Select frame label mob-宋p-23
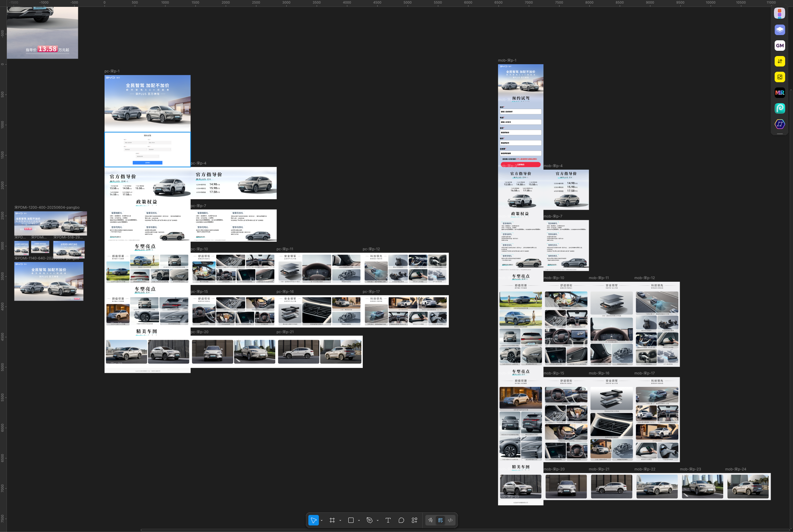Image resolution: width=793 pixels, height=532 pixels. pos(690,469)
